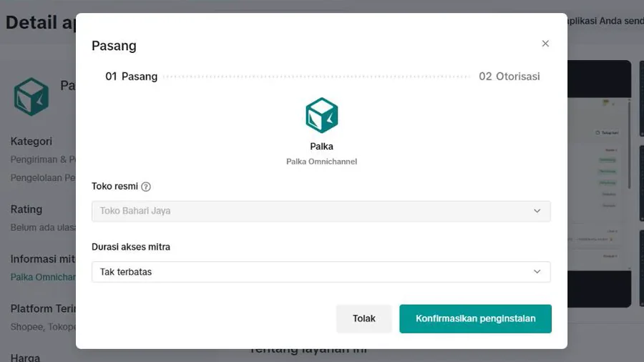Open the Palka Omnichannel partner link in background
Screen dimensions: 644x362
43,277
